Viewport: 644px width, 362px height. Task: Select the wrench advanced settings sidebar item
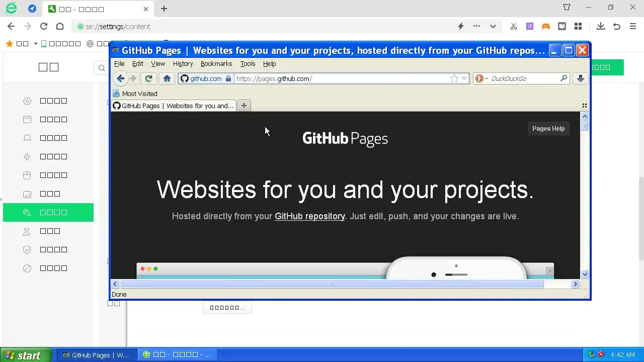coord(48,212)
